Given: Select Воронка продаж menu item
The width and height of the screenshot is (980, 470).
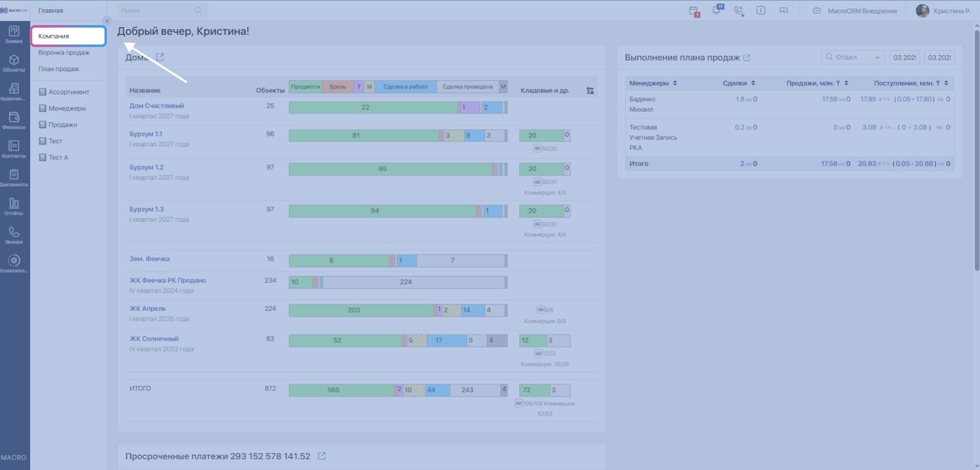Looking at the screenshot, I should click(x=64, y=53).
